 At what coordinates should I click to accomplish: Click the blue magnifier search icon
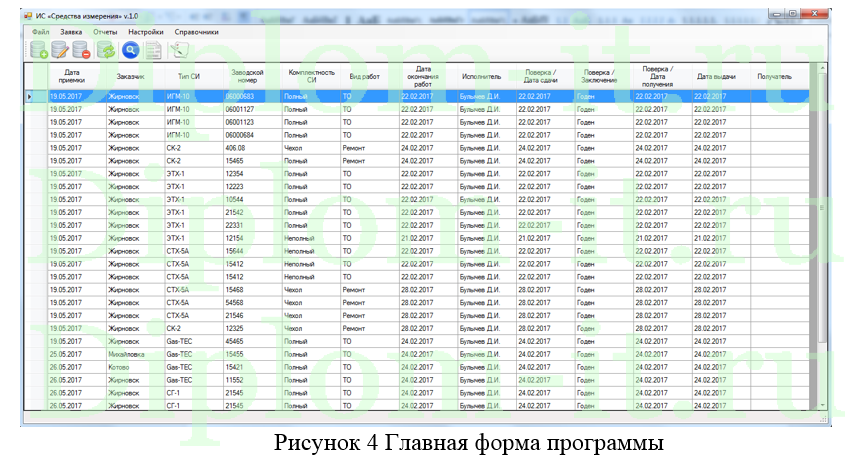[x=129, y=49]
